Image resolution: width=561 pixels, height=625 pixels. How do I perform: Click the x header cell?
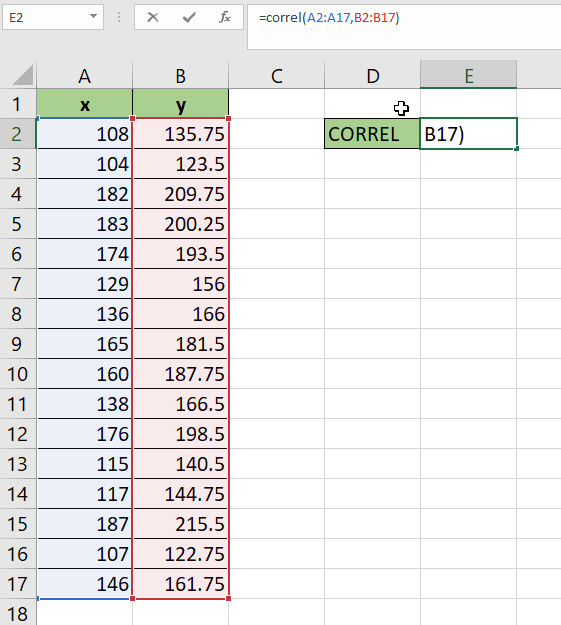point(85,104)
